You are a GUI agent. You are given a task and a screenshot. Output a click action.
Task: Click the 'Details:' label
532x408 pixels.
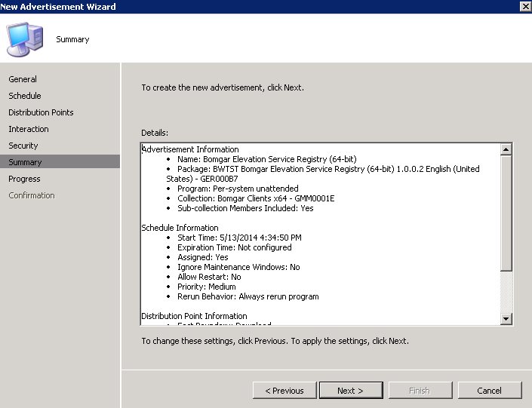coord(155,133)
